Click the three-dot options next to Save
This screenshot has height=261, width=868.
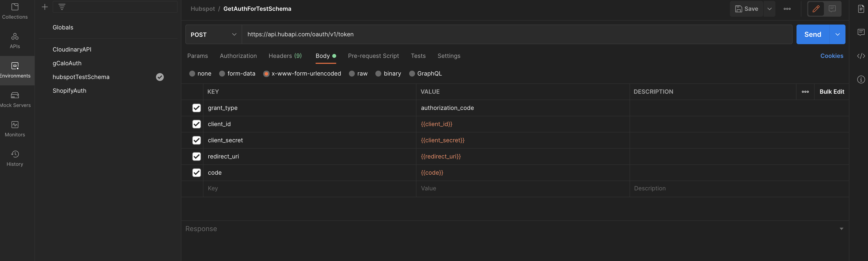coord(787,9)
